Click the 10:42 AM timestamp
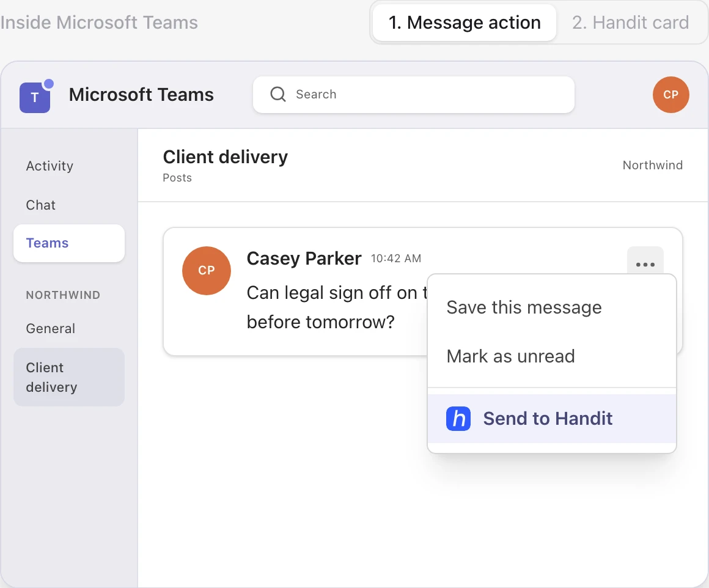The height and width of the screenshot is (588, 709). tap(396, 259)
